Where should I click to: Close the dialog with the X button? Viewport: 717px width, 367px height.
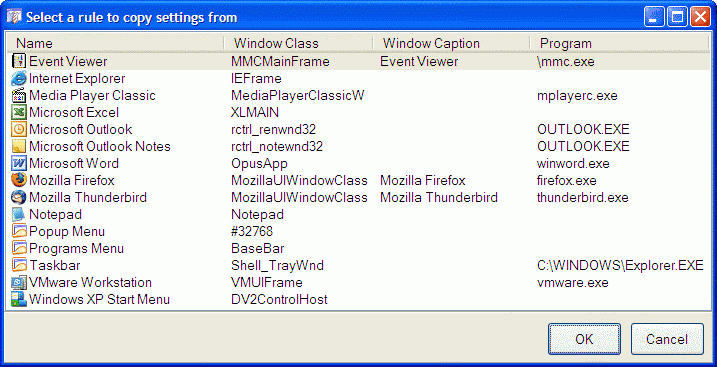click(x=701, y=17)
